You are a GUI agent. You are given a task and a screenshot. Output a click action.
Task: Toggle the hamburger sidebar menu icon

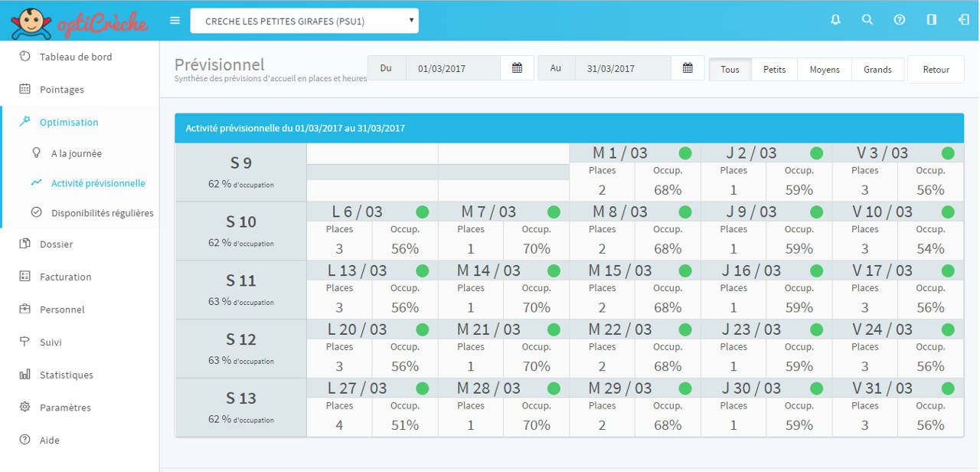[175, 21]
